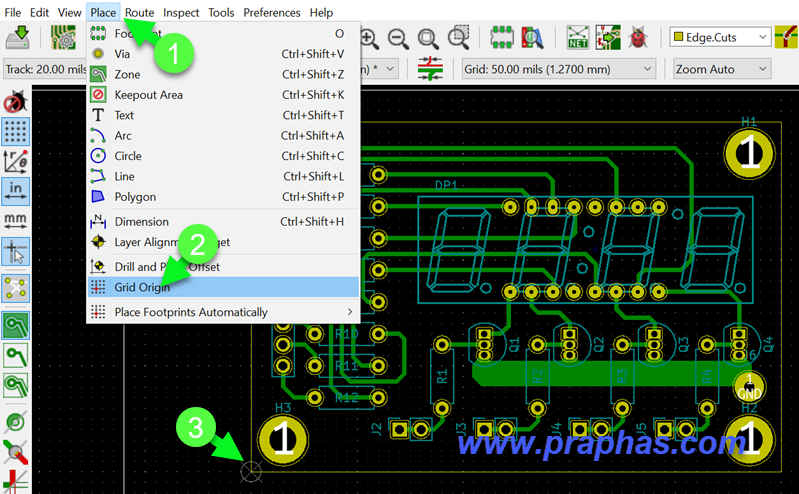The width and height of the screenshot is (799, 494).
Task: Click the DP1 display reference label
Action: tap(446, 186)
